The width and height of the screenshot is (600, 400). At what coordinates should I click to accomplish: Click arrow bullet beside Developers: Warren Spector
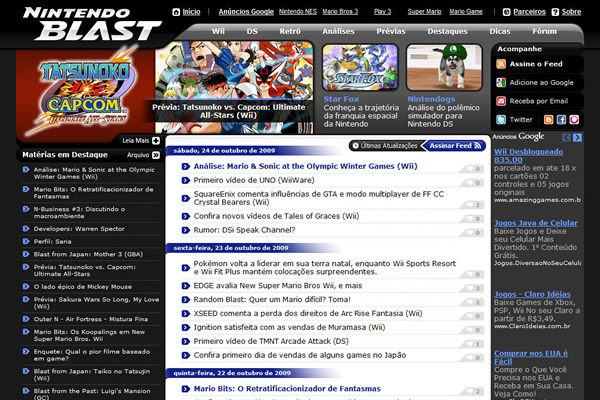[x=26, y=229]
